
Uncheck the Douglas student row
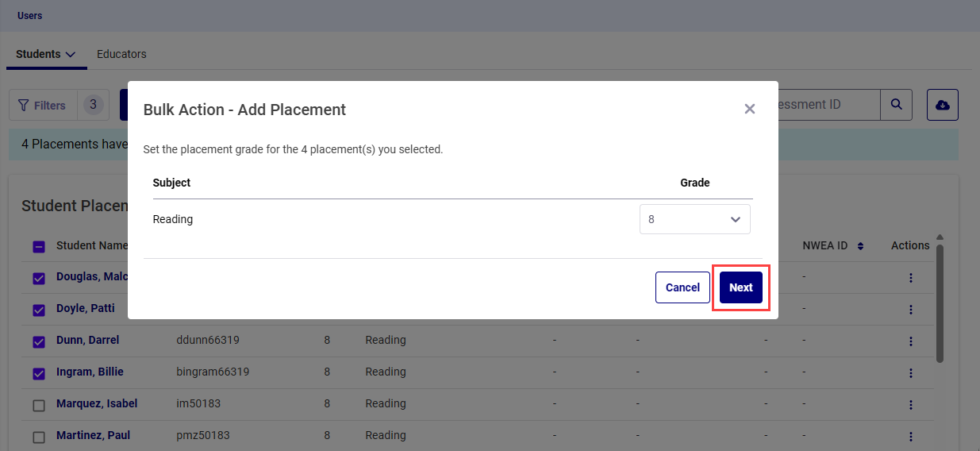39,279
